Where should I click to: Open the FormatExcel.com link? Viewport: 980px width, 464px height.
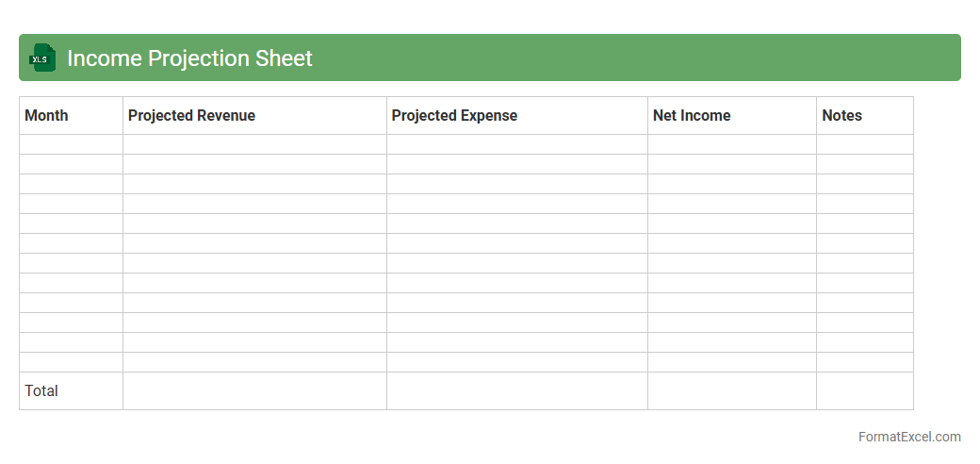pyautogui.click(x=909, y=437)
